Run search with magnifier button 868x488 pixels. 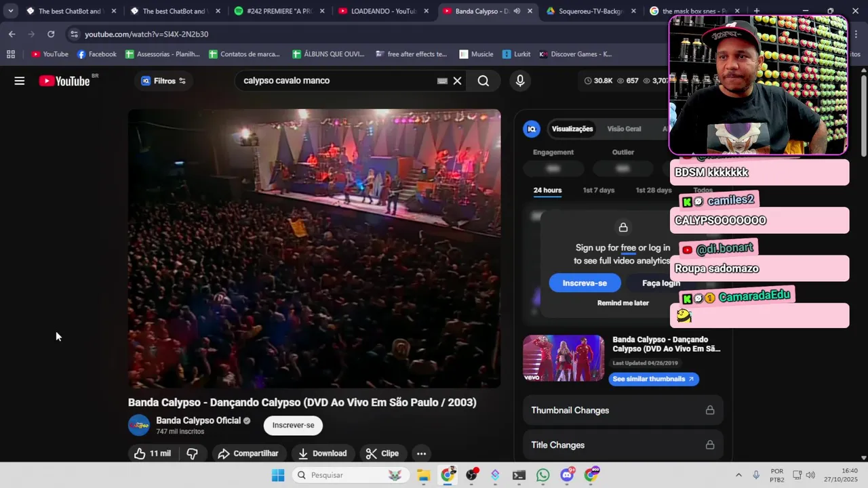pos(483,81)
